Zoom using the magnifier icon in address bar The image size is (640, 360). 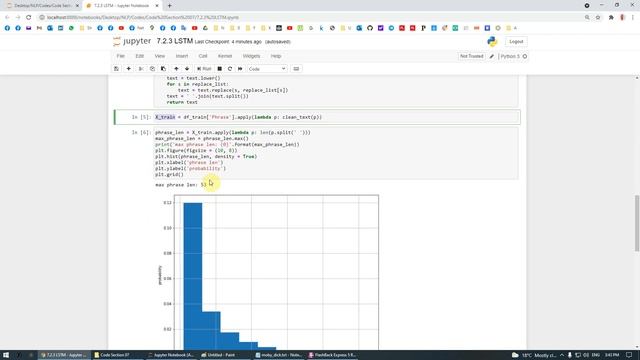click(587, 18)
